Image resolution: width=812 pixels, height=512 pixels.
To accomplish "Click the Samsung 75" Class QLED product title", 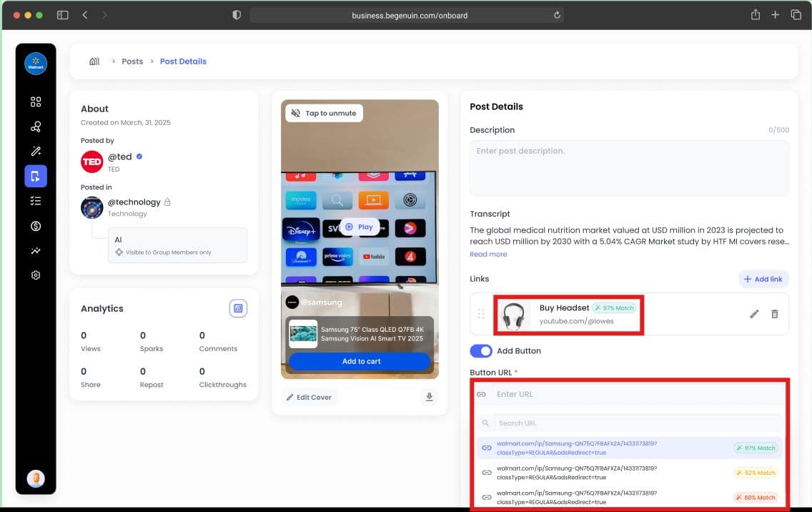I will 372,334.
